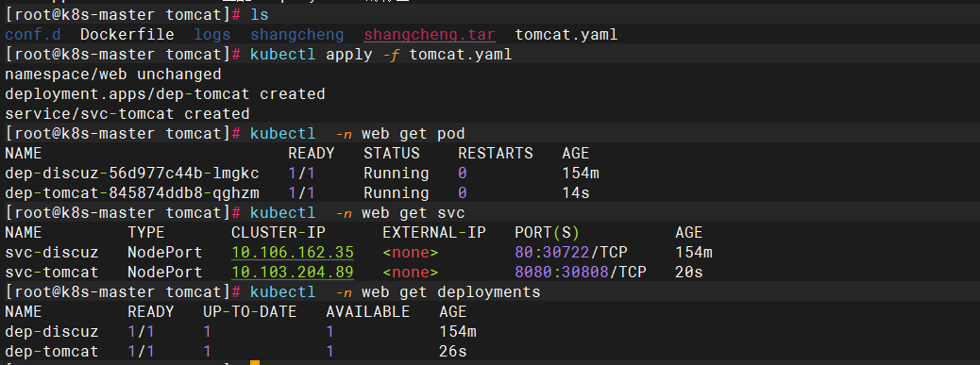Click cluster IP 10.103.204.89
Screen dimensions: 980x365
point(293,273)
